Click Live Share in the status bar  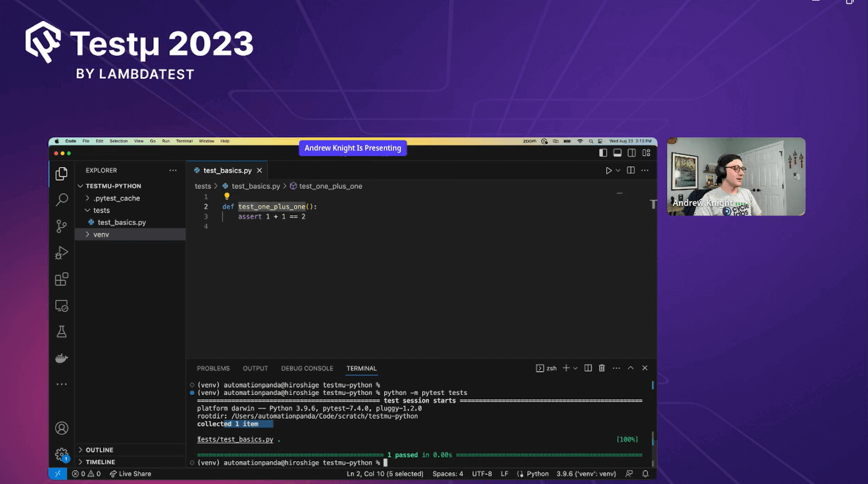[x=130, y=474]
